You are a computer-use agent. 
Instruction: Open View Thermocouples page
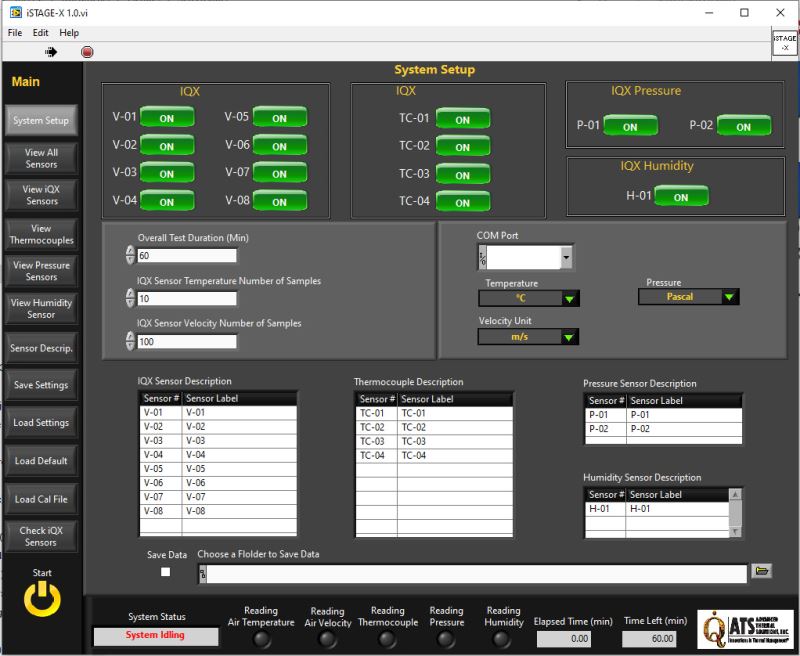click(41, 234)
